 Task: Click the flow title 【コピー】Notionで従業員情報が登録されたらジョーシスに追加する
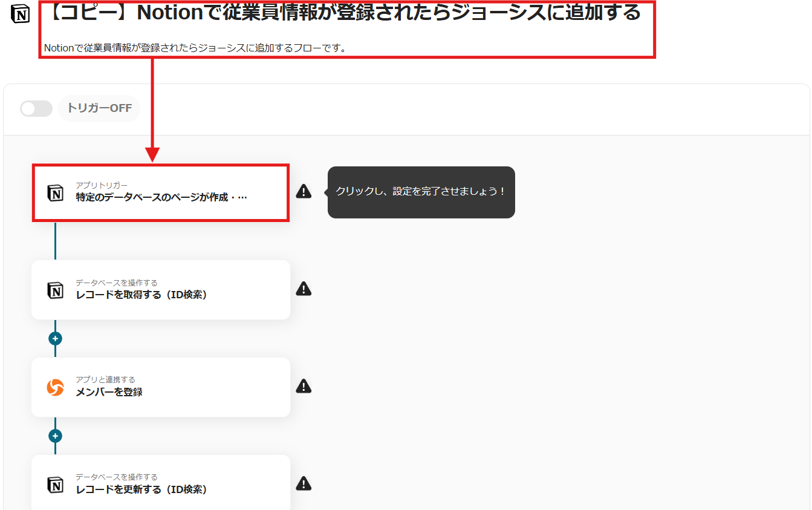(x=342, y=13)
